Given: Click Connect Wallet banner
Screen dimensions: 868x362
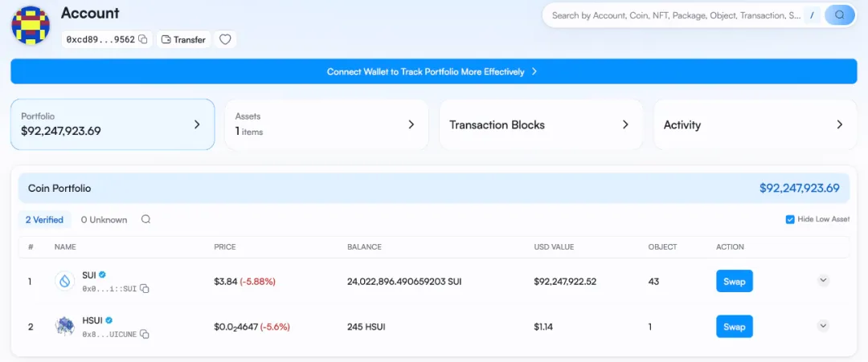Looking at the screenshot, I should [x=433, y=71].
